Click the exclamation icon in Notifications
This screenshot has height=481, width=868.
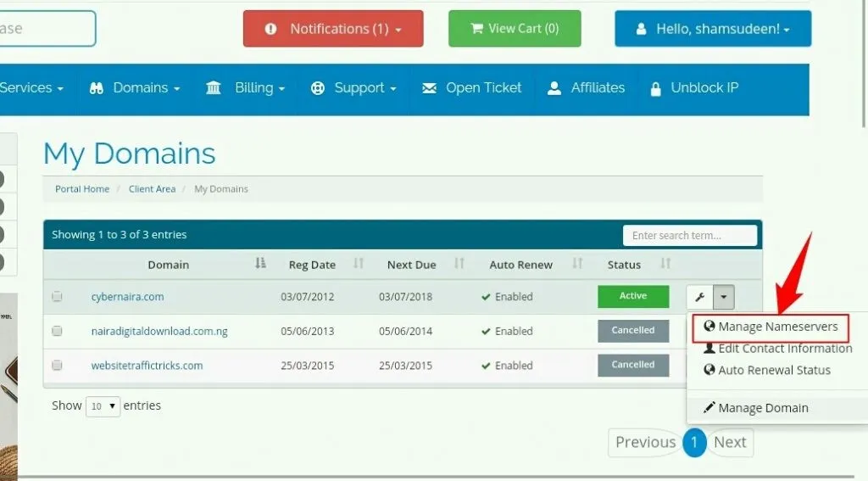[270, 29]
